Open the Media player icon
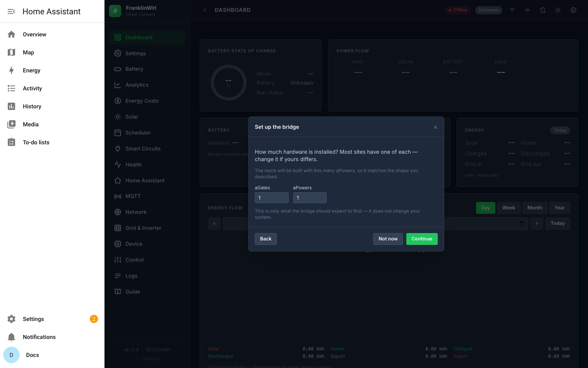588x368 pixels. pyautogui.click(x=11, y=124)
